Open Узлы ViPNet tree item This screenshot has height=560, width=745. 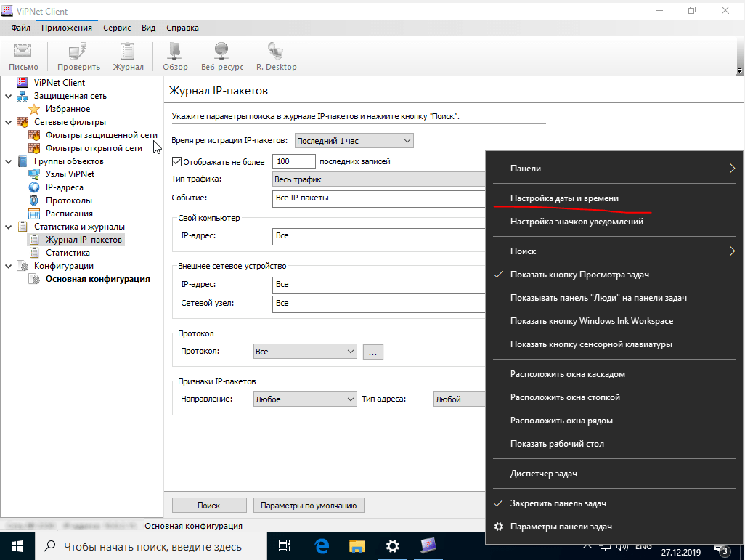pyautogui.click(x=70, y=174)
